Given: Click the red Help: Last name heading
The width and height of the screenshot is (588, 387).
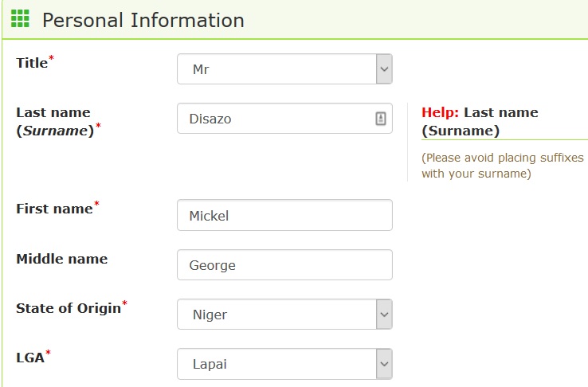Looking at the screenshot, I should (x=480, y=121).
